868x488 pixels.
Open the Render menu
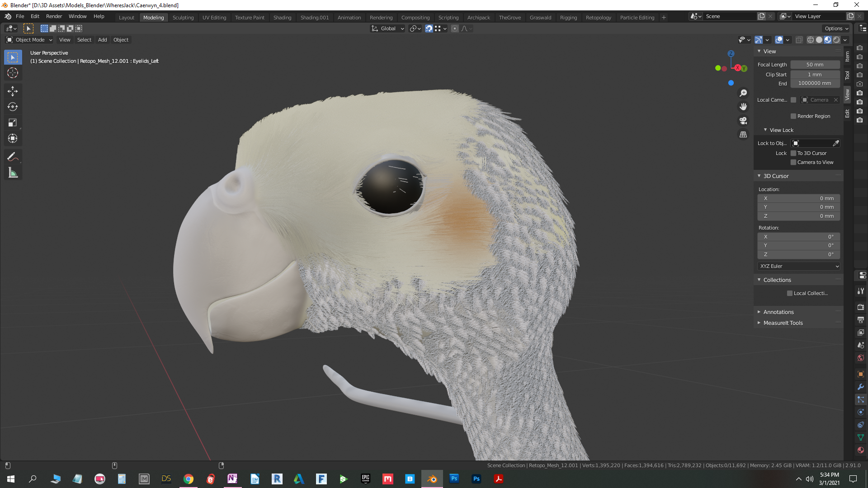click(x=54, y=16)
